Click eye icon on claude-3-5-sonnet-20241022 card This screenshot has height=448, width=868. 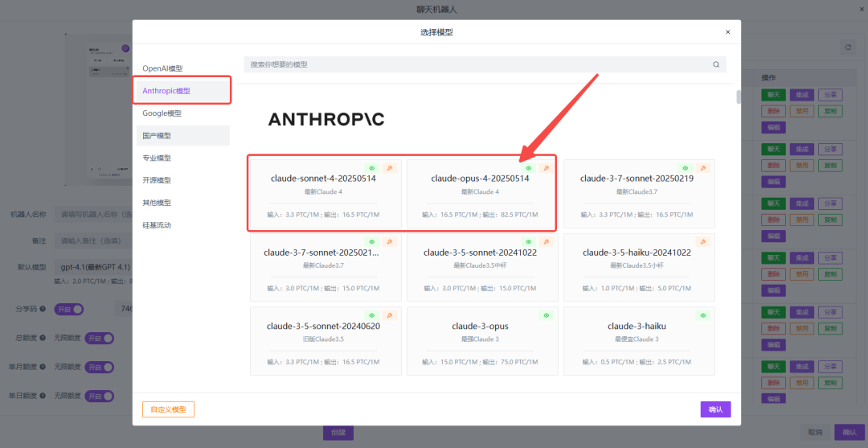(529, 241)
